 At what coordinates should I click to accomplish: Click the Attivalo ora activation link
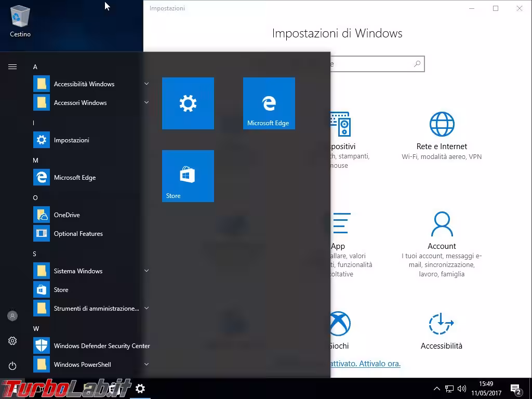point(379,364)
